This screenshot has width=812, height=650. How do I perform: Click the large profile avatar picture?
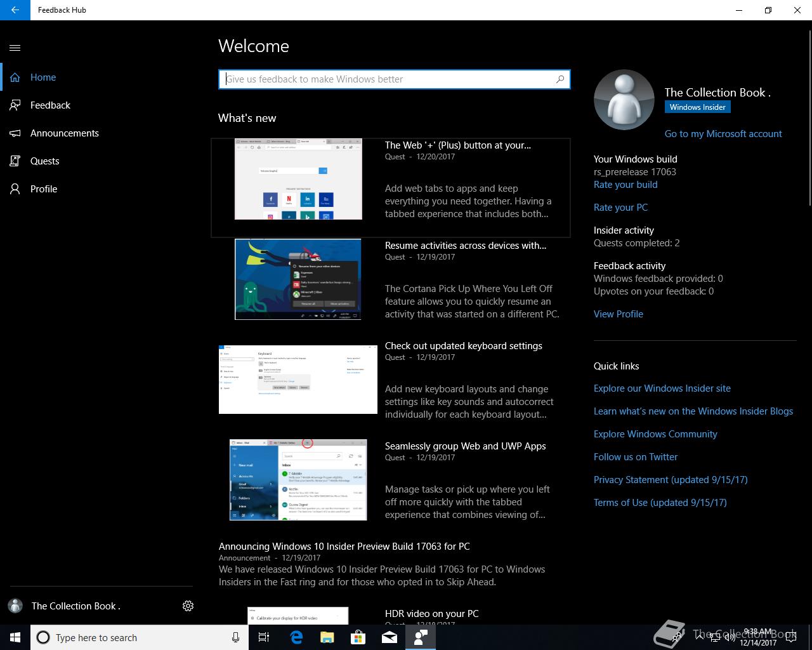pos(624,100)
